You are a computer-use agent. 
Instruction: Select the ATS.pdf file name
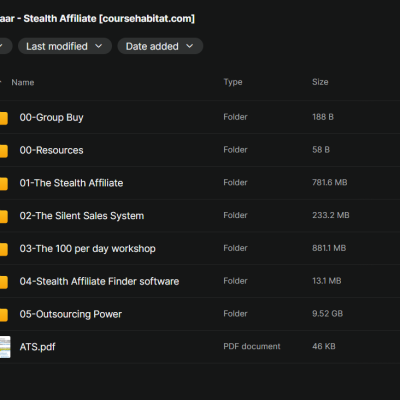pyautogui.click(x=37, y=347)
